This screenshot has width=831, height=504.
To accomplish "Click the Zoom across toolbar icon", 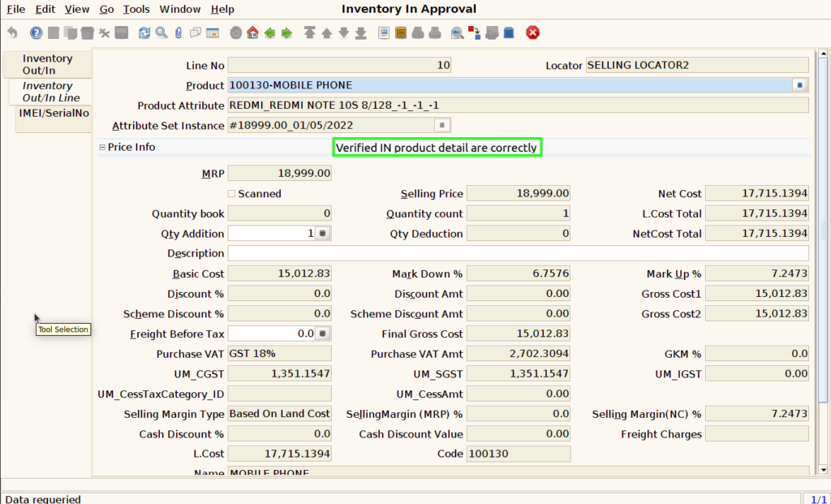I will tap(458, 32).
